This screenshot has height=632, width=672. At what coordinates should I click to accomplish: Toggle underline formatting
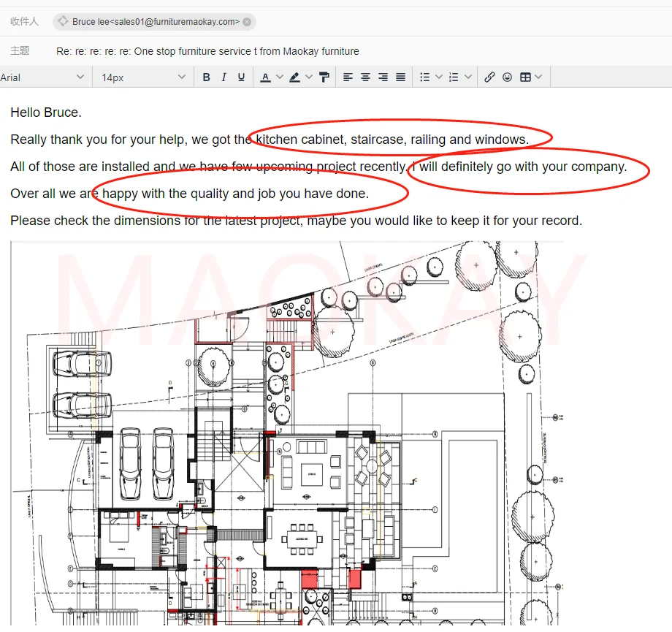pyautogui.click(x=241, y=77)
